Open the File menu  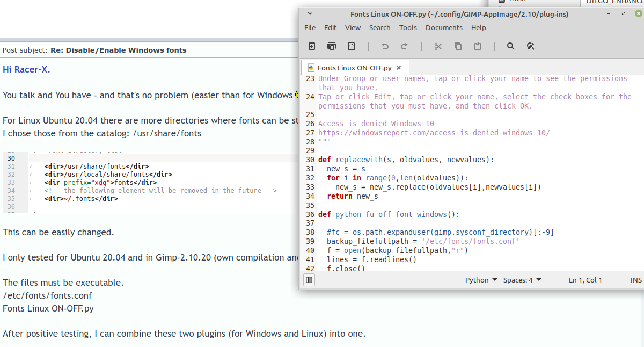click(x=310, y=27)
